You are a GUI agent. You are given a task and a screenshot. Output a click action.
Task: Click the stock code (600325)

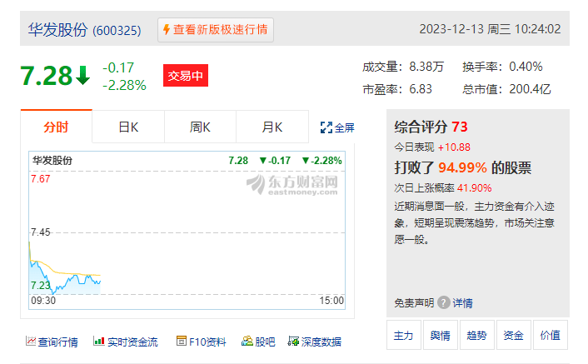117,30
